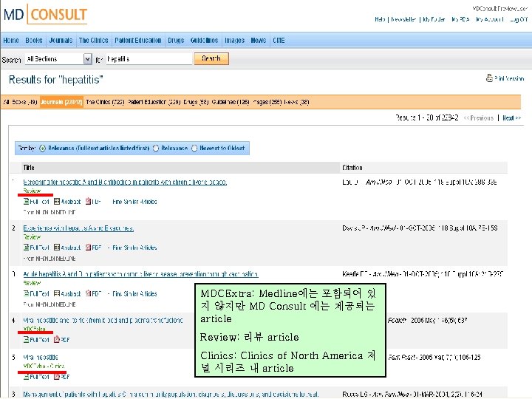Open Abstract icon for result 2
This screenshot has height=399, width=532.
tap(57, 247)
